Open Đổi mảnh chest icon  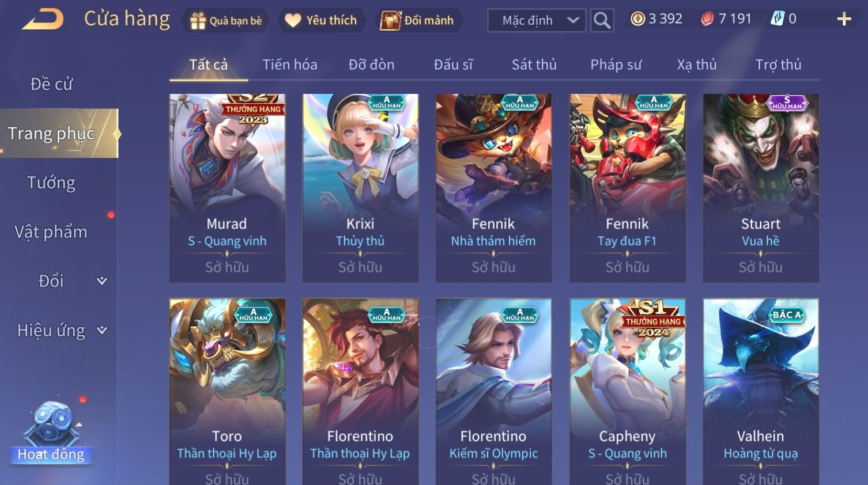tap(390, 21)
